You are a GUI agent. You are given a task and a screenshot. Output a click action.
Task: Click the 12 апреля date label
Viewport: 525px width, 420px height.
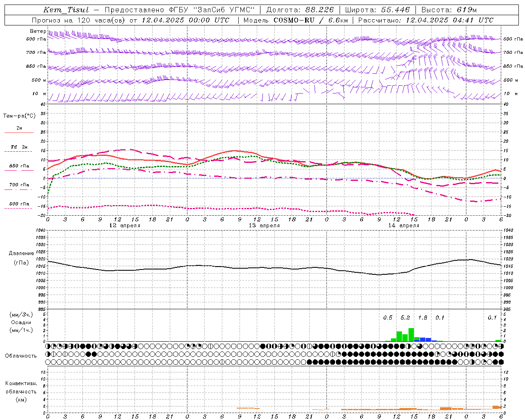125,226
